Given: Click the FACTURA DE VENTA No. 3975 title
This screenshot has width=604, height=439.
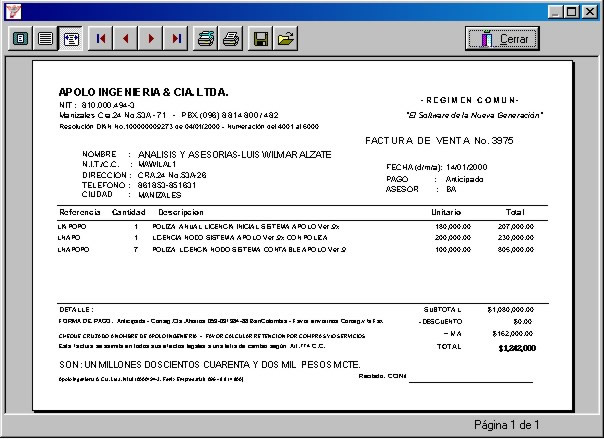Looking at the screenshot, I should click(x=439, y=141).
